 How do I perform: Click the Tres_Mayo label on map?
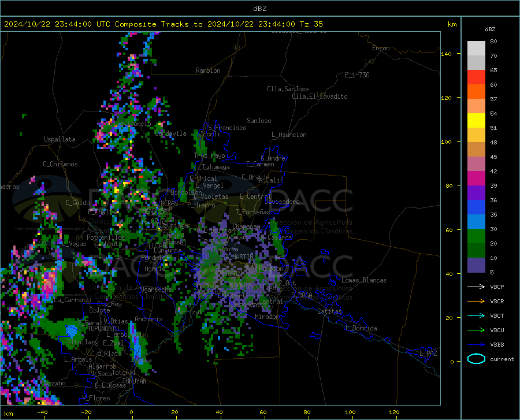tap(209, 155)
